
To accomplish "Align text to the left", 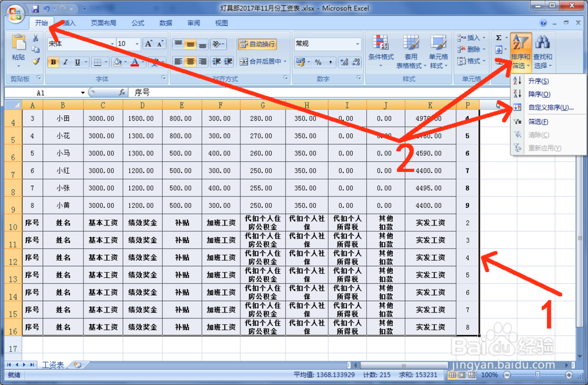I will pos(179,61).
